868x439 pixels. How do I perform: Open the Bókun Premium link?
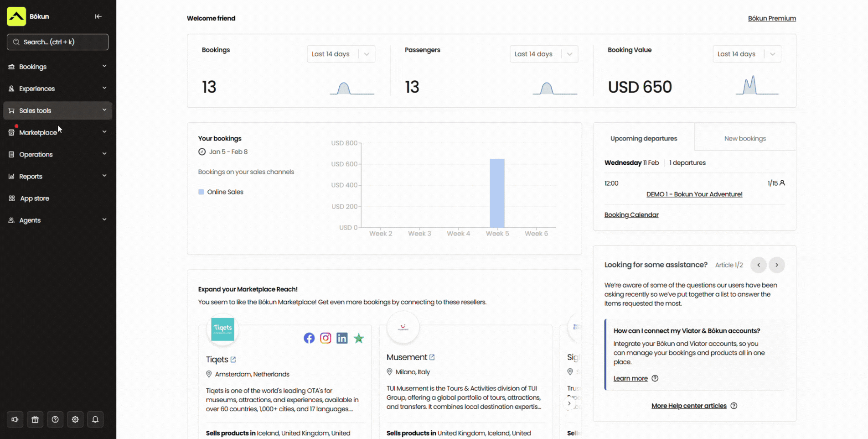[x=772, y=18]
